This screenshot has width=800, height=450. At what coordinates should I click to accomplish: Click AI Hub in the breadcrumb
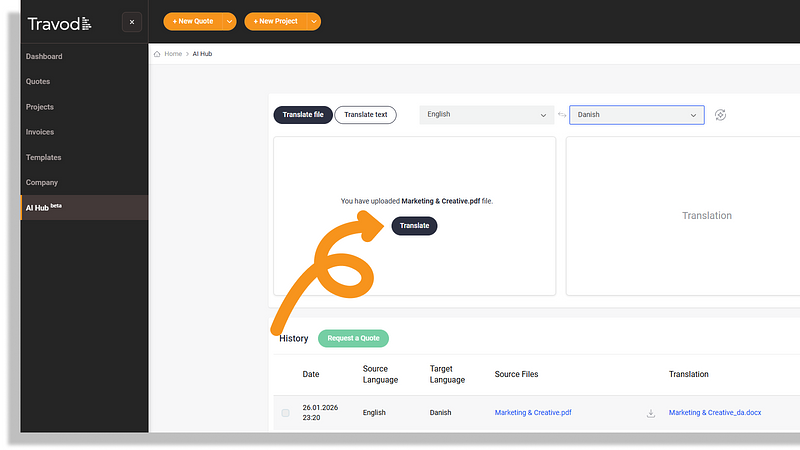click(x=202, y=54)
